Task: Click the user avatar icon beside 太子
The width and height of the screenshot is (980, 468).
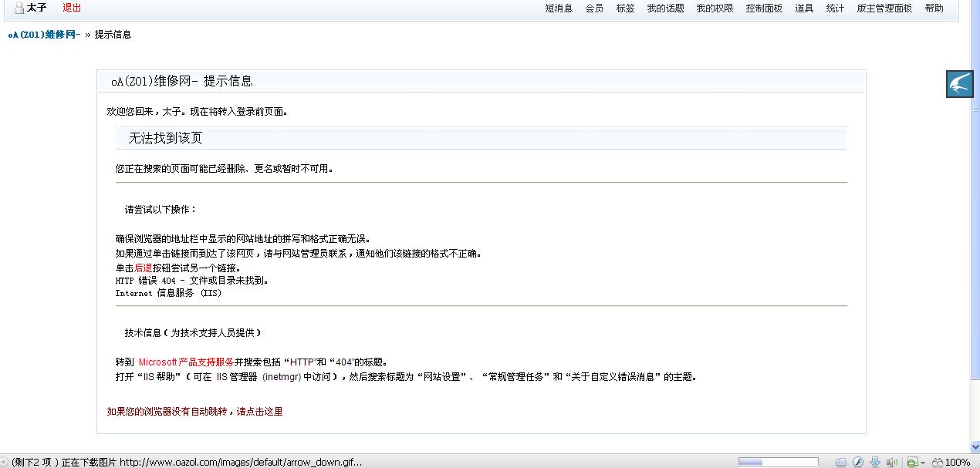Action: coord(19,8)
